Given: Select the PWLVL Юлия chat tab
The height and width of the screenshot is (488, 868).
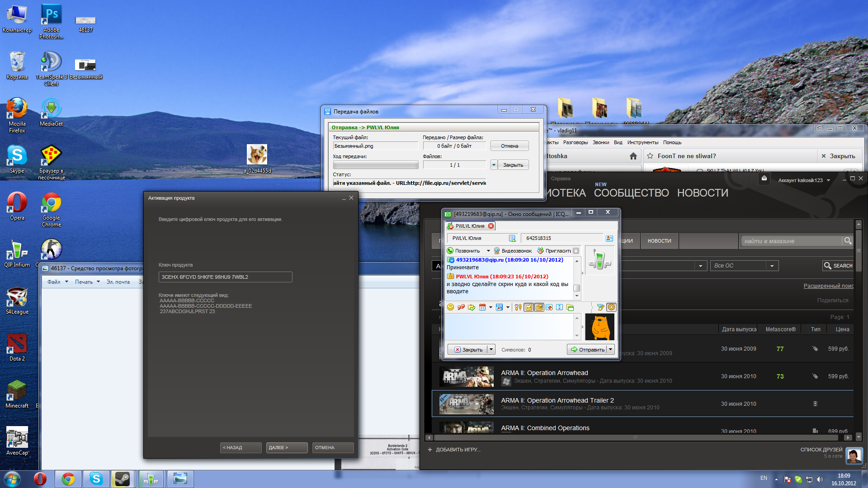Looking at the screenshot, I should pyautogui.click(x=470, y=226).
